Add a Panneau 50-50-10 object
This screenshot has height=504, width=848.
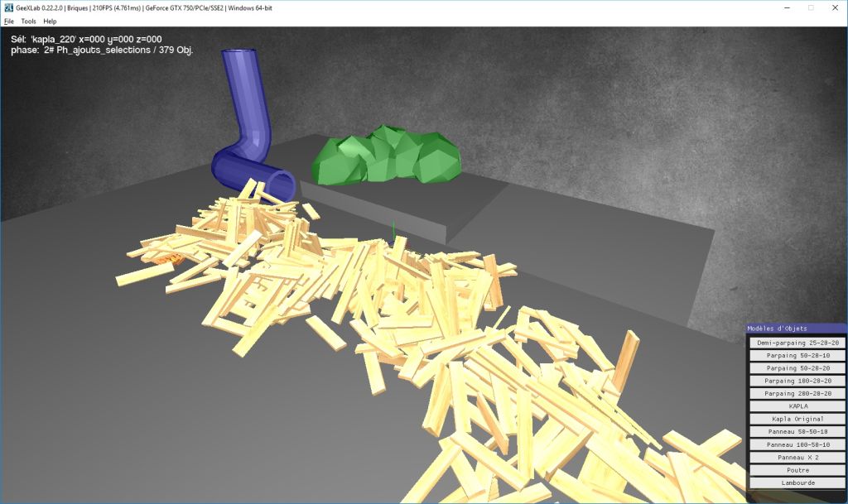tap(797, 432)
